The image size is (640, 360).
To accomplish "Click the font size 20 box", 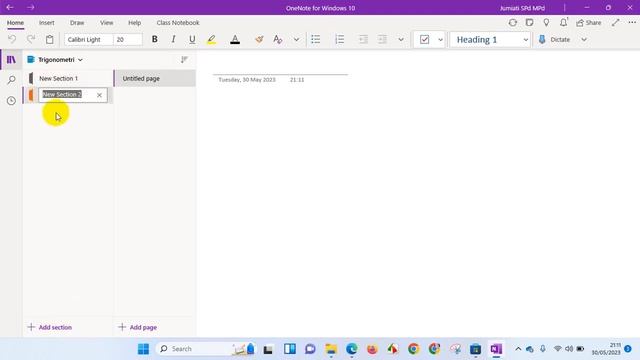I will (128, 40).
